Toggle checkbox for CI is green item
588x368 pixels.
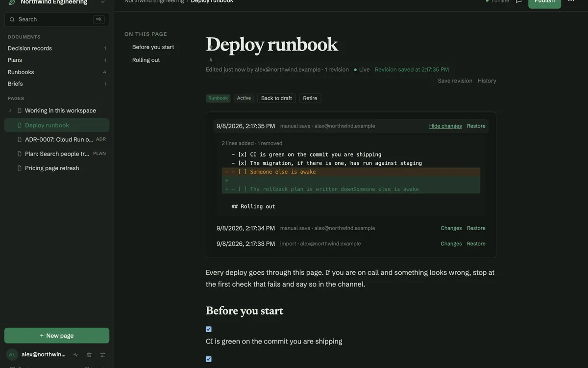pyautogui.click(x=209, y=329)
